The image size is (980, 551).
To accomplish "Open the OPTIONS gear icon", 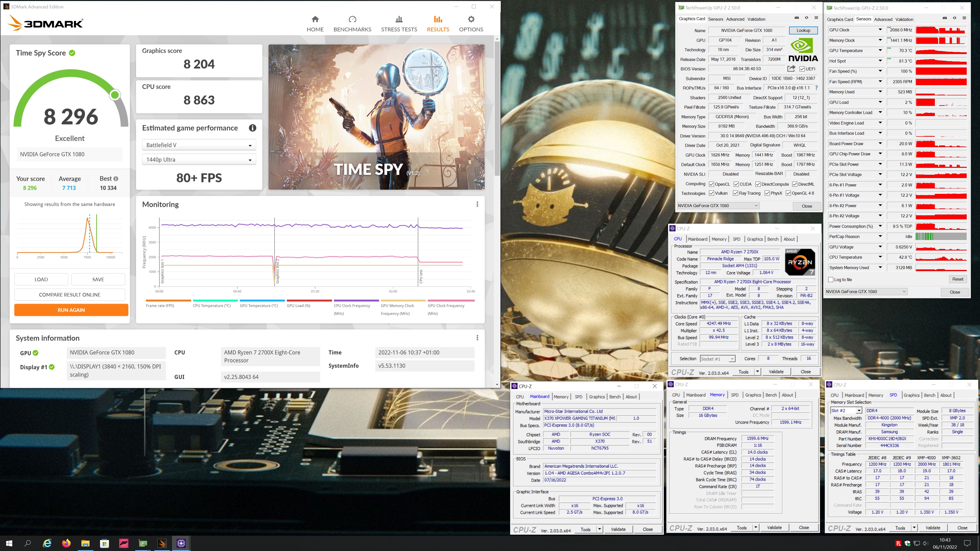I will click(x=471, y=19).
